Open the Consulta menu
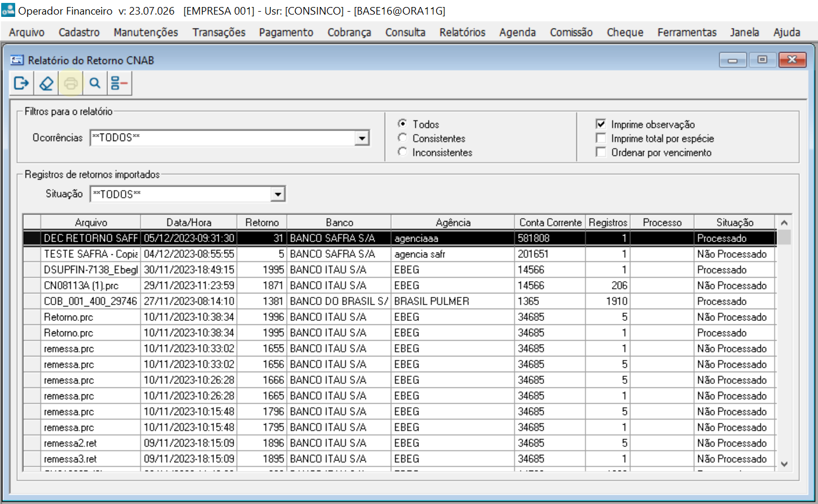The image size is (818, 504). [405, 32]
